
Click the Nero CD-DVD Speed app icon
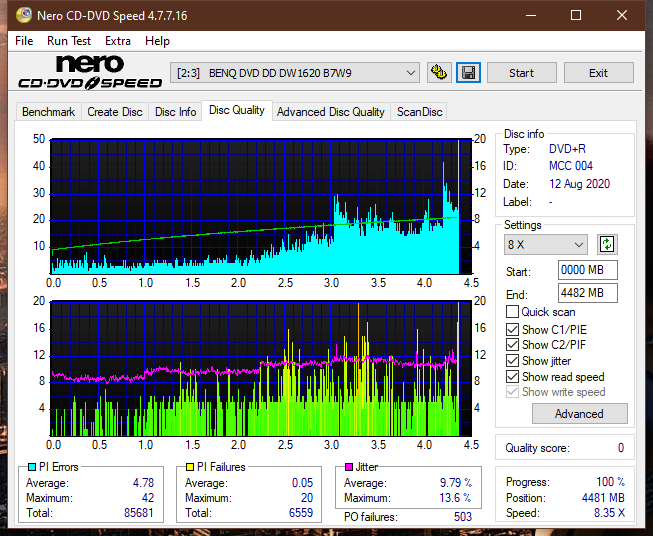coord(23,15)
